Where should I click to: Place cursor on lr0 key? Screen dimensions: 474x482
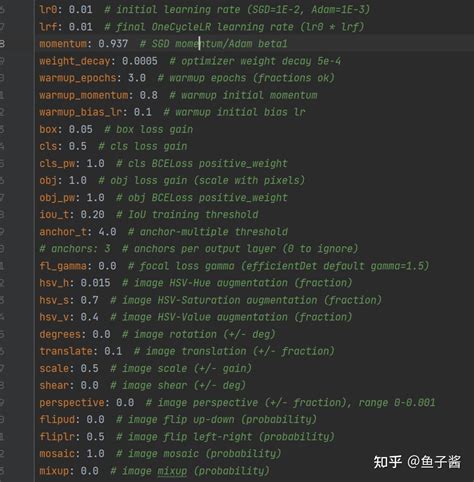tap(48, 9)
